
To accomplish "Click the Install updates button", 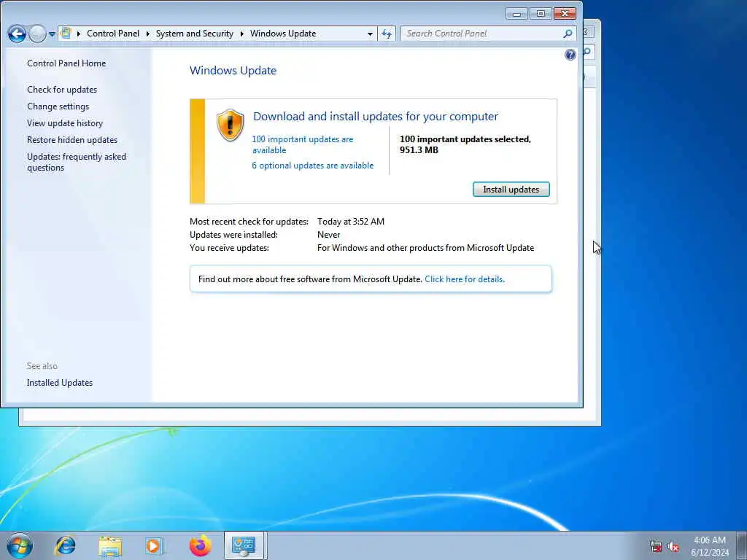I will pyautogui.click(x=511, y=189).
